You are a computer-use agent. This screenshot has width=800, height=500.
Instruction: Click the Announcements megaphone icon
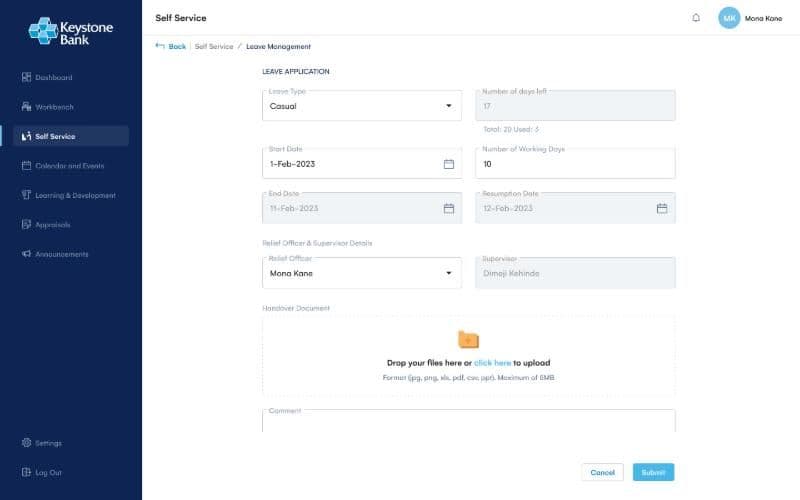pyautogui.click(x=27, y=254)
